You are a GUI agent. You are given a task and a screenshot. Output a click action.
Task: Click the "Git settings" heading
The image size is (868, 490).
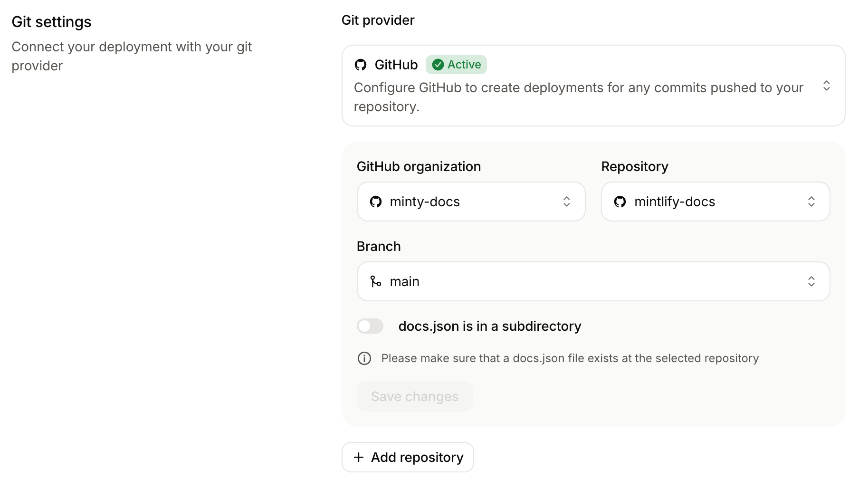click(51, 22)
